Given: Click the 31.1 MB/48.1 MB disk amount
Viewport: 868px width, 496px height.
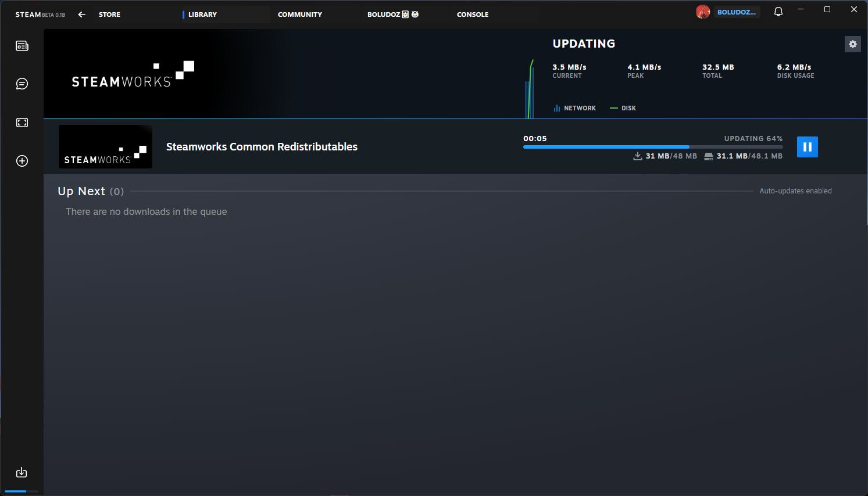Looking at the screenshot, I should point(743,156).
